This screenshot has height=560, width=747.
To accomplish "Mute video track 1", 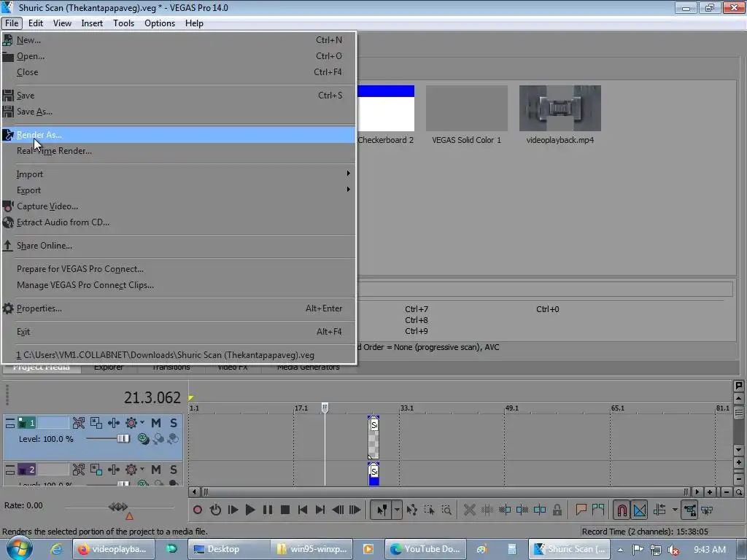I will click(156, 423).
